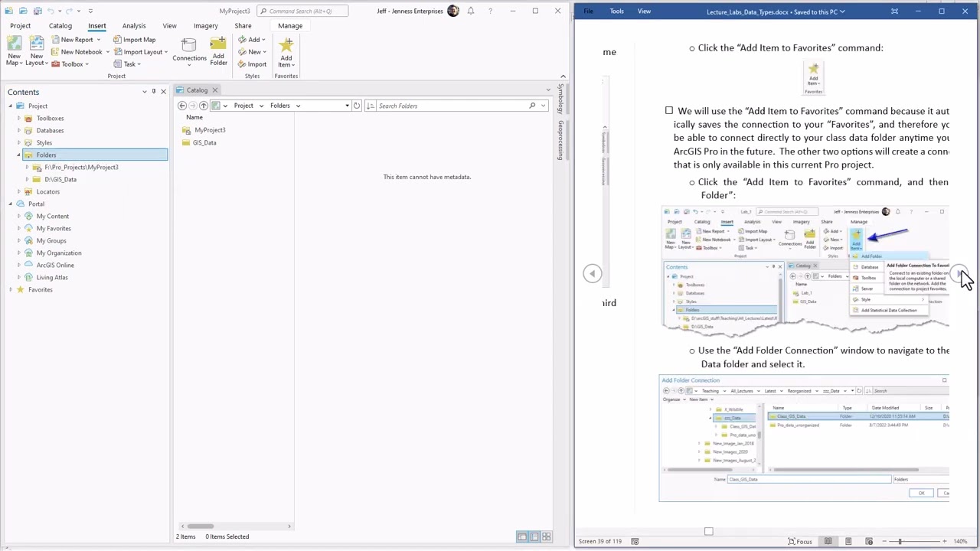
Task: Click the Add Item star icon
Action: click(286, 44)
